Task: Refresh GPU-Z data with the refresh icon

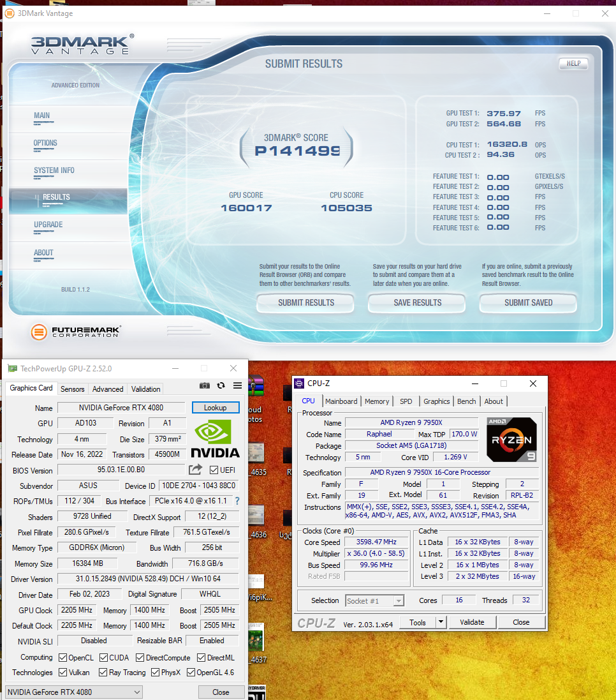Action: click(221, 385)
